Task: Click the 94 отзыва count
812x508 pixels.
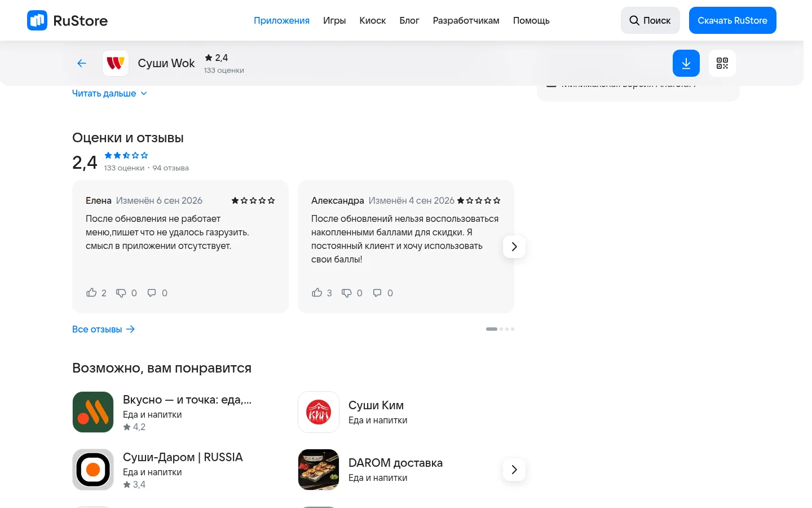Action: [170, 168]
